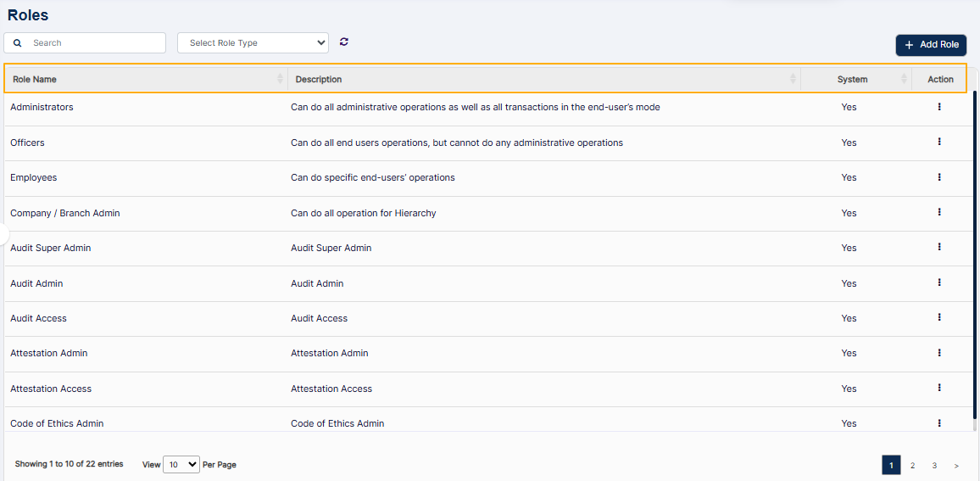
Task: Click Officers description about end users operations
Action: (x=457, y=143)
